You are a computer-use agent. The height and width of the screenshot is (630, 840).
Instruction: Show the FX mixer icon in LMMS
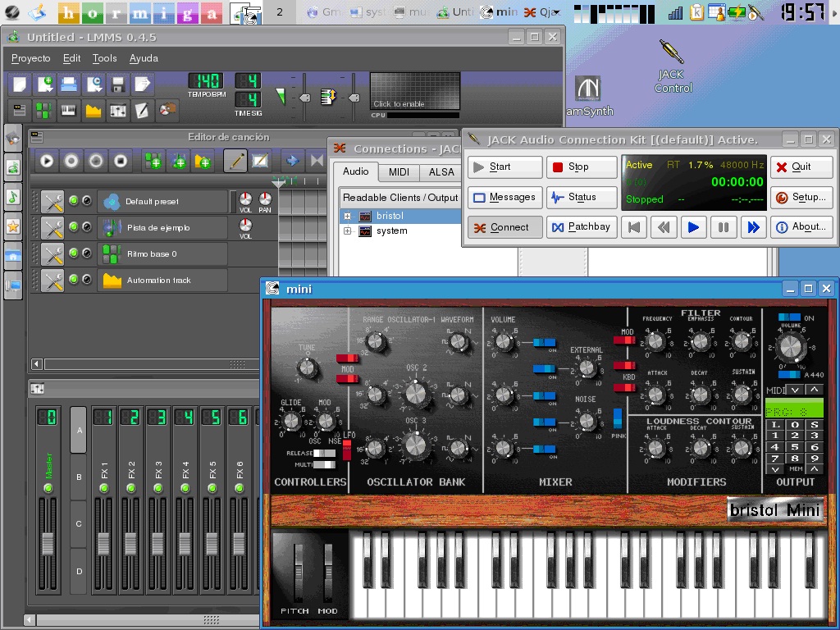tap(118, 111)
